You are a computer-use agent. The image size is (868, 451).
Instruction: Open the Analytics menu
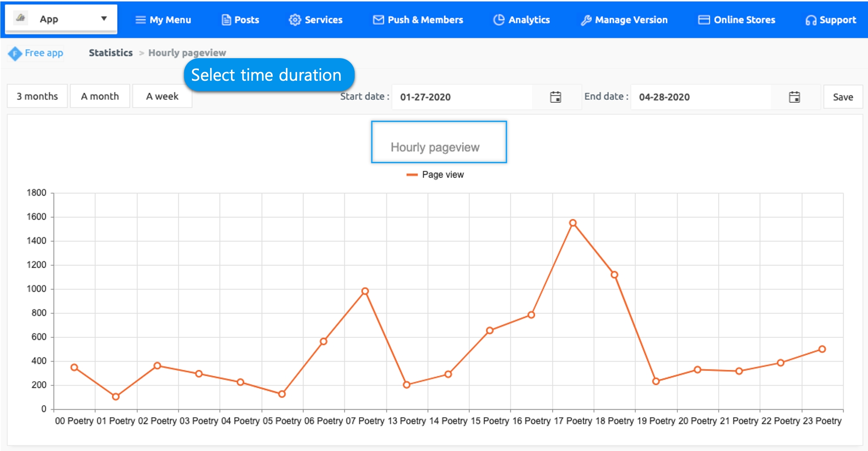tap(521, 20)
